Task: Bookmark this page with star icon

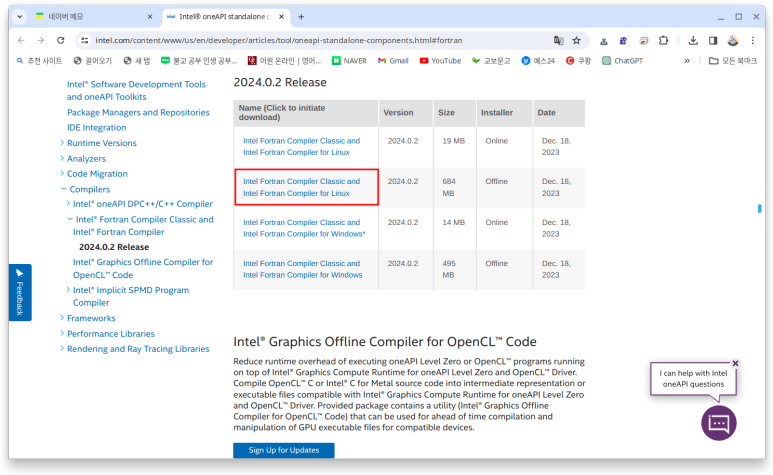Action: tap(576, 40)
